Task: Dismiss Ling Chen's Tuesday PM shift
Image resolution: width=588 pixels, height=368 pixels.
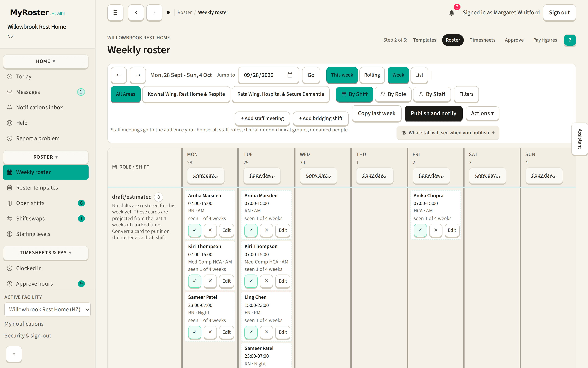Action: coord(267,332)
